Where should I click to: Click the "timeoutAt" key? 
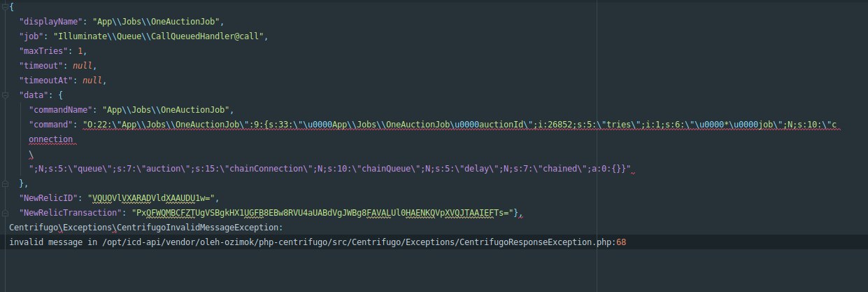(x=46, y=80)
